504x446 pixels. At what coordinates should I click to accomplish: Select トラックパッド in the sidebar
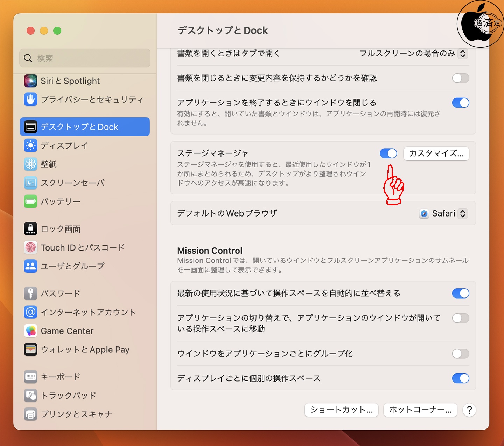pos(31,395)
